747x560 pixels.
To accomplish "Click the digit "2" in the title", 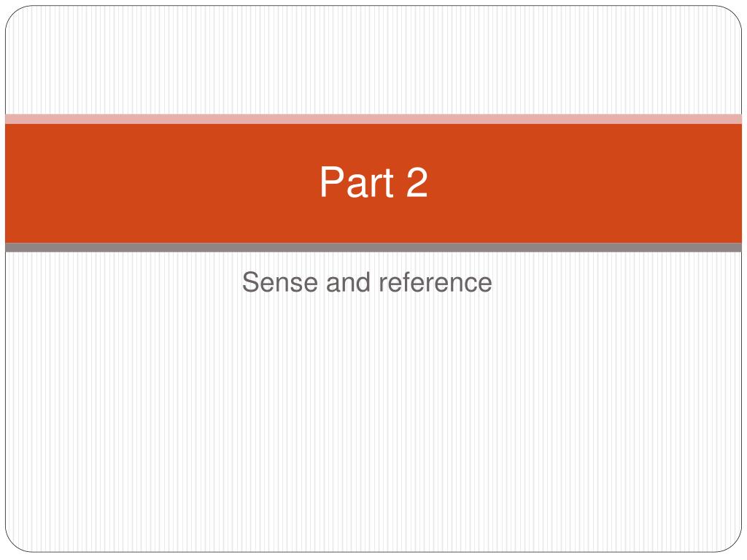I will pyautogui.click(x=417, y=182).
